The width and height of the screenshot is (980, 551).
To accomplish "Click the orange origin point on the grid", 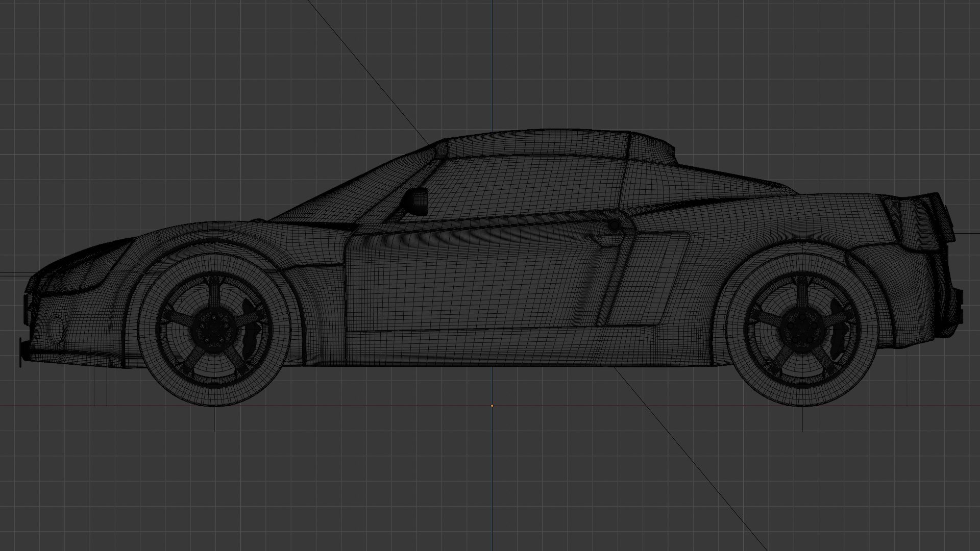I will [492, 406].
